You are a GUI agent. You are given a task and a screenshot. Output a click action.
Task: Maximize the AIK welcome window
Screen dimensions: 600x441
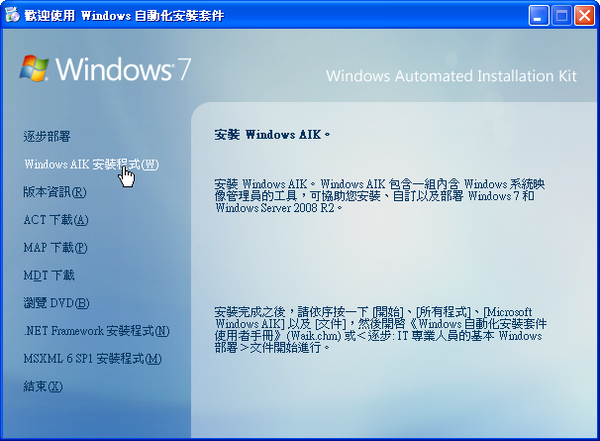tap(561, 16)
